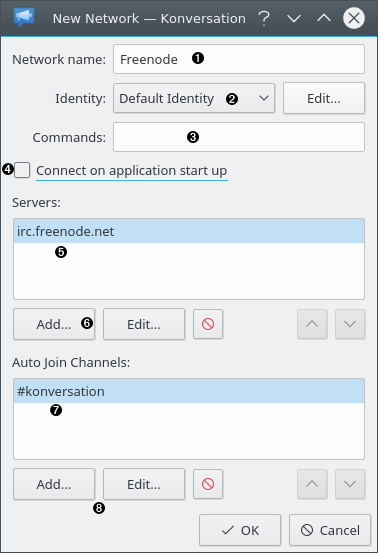Viewport: 378px width, 553px height.
Task: Click the empty Commands input field
Action: (x=239, y=137)
